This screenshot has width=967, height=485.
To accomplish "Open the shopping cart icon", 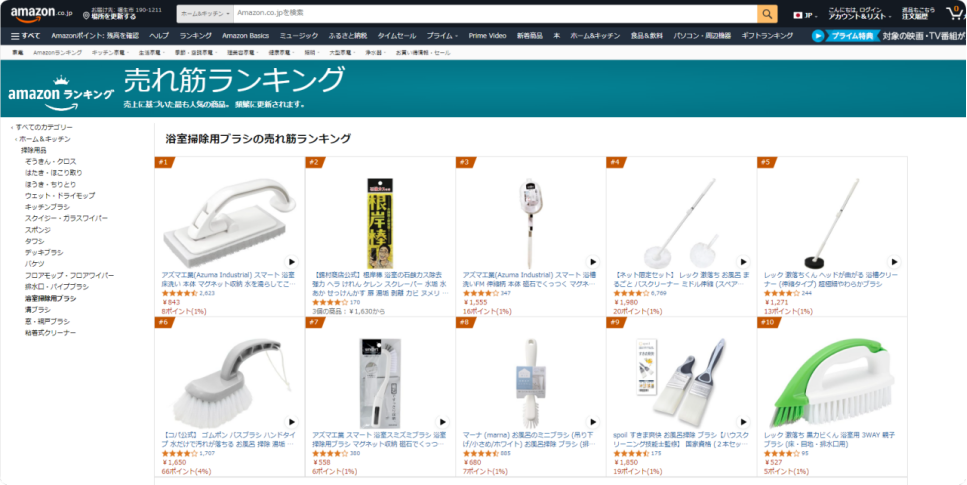I will coord(955,14).
